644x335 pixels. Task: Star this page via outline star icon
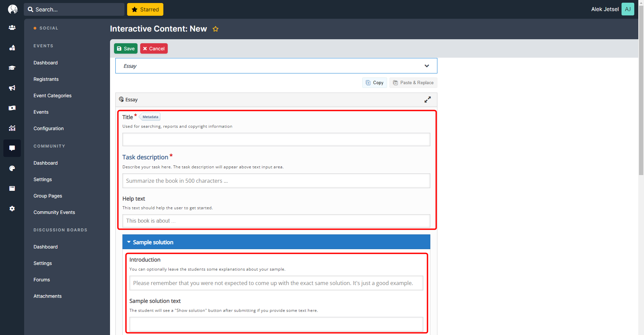[215, 29]
